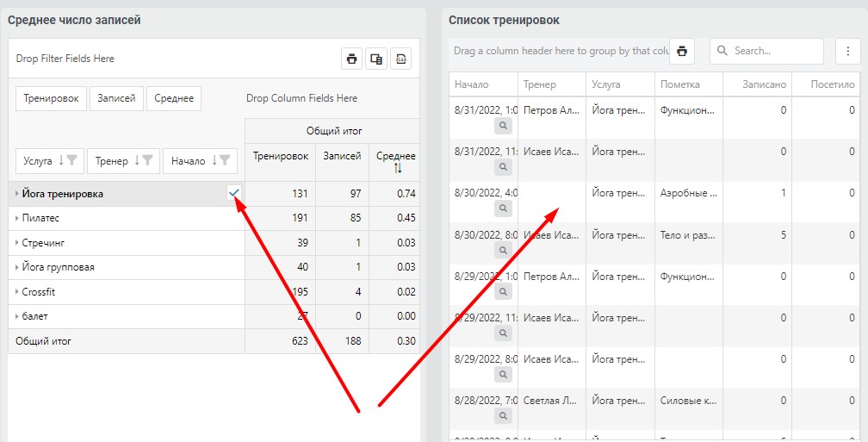Image resolution: width=868 pixels, height=442 pixels.
Task: Export the pivot grid to XLSX
Action: pos(400,59)
